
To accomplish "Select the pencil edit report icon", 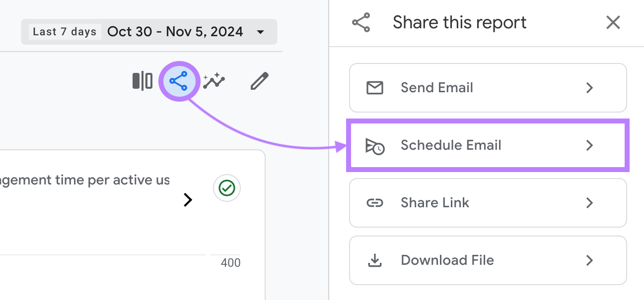I will tap(259, 80).
